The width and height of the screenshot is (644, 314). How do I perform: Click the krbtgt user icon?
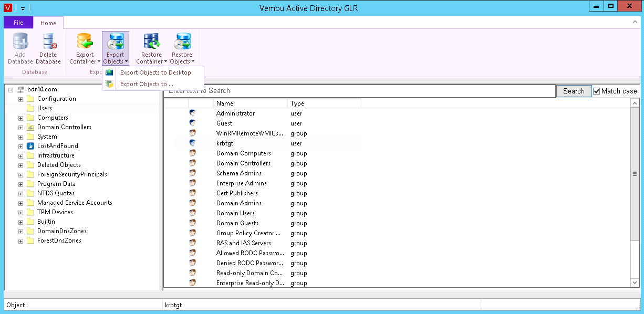[193, 143]
